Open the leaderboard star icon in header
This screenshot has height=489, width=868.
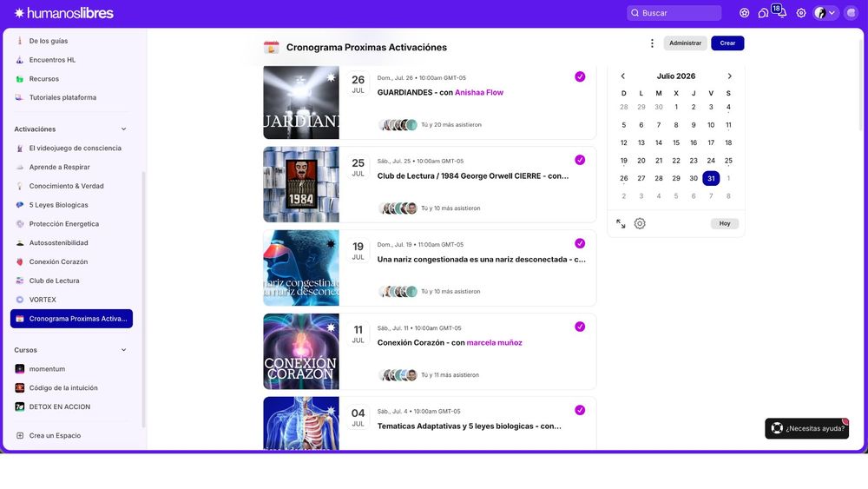point(744,13)
